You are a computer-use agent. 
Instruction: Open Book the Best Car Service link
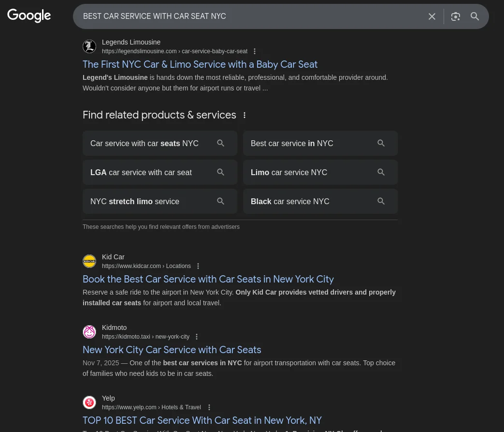tap(208, 279)
